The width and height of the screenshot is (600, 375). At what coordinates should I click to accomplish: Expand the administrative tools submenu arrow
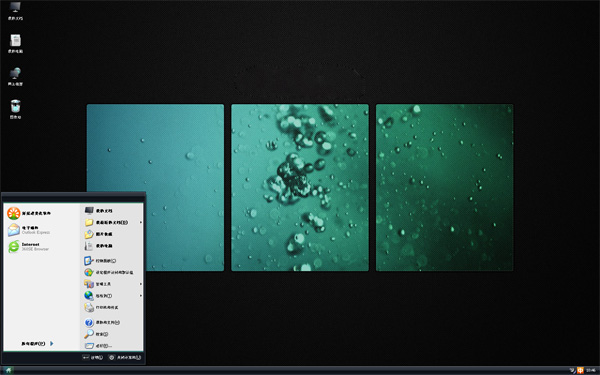[141, 284]
